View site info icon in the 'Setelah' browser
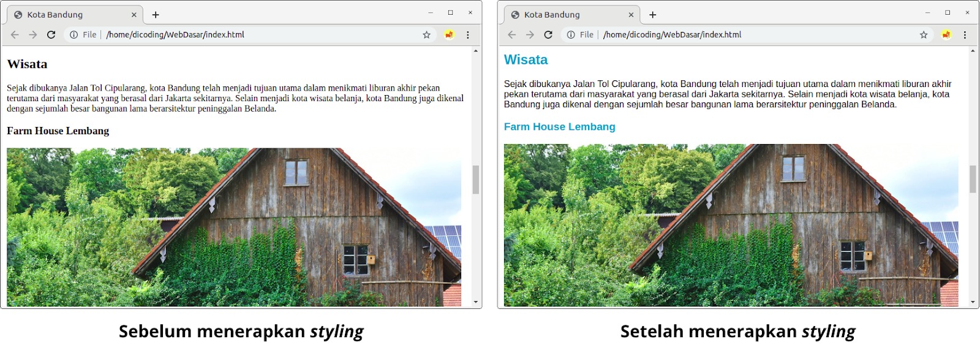Viewport: 980px width, 347px height. (x=571, y=35)
